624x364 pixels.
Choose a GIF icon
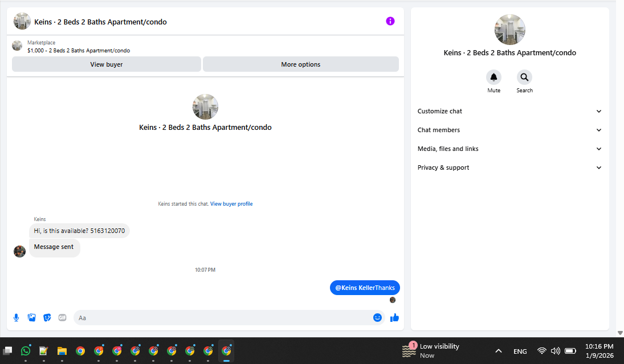[63, 317]
